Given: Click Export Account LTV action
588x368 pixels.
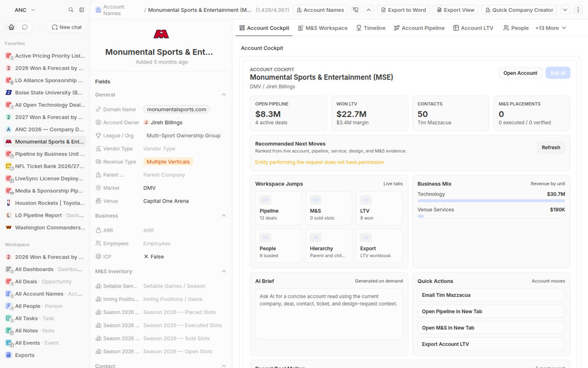Looking at the screenshot, I should (x=491, y=344).
